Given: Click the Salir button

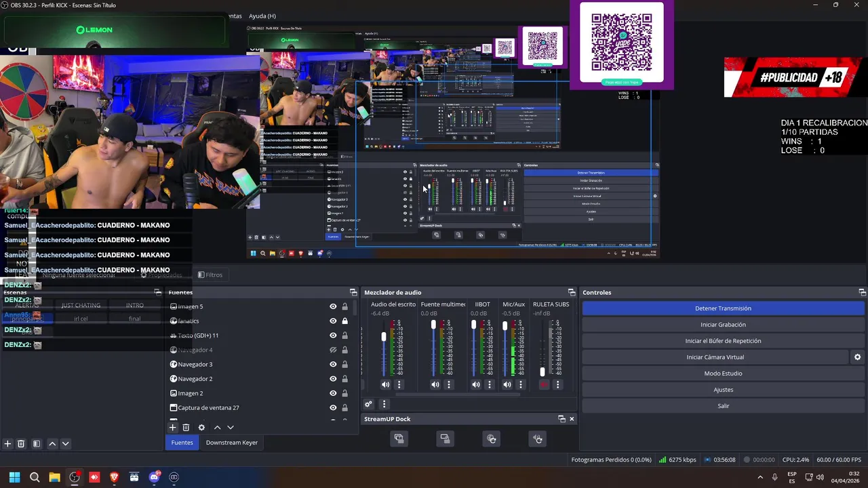Looking at the screenshot, I should [723, 406].
